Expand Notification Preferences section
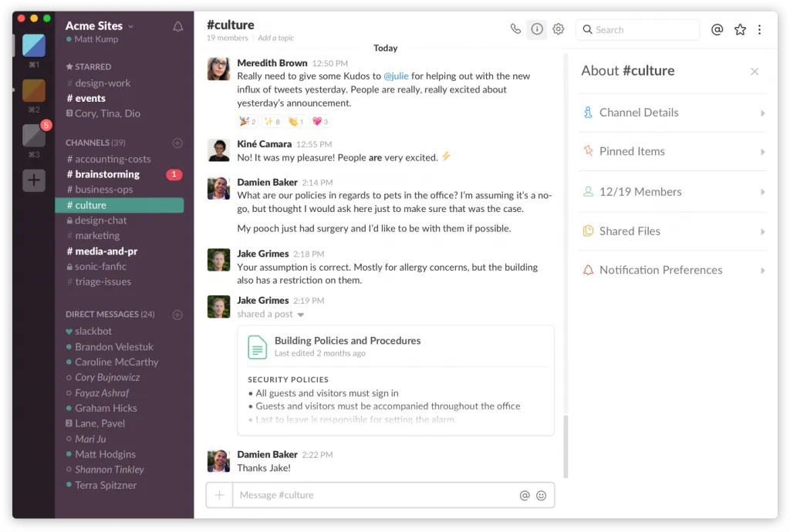790x532 pixels. pos(673,271)
